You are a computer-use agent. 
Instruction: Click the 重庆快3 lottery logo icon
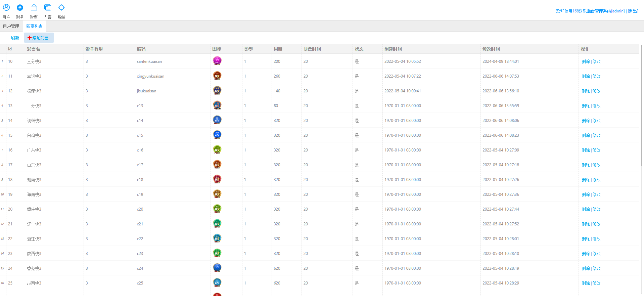point(217,209)
